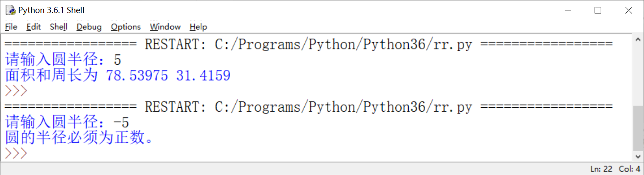Click the vertical scrollbar thumb
The height and width of the screenshot is (175, 644).
(638, 128)
